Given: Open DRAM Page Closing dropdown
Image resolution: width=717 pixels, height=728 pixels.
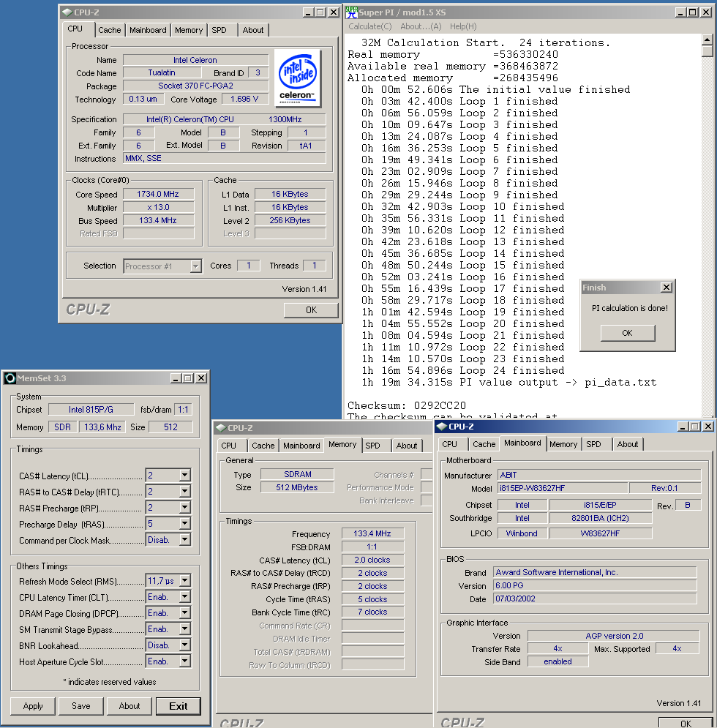Looking at the screenshot, I should tap(185, 613).
